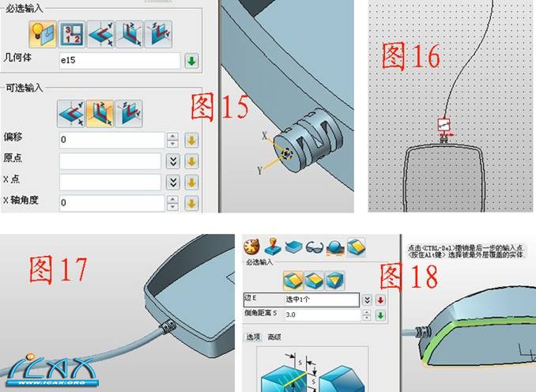Switch to the 选项 tab
The width and height of the screenshot is (536, 392).
(x=253, y=337)
